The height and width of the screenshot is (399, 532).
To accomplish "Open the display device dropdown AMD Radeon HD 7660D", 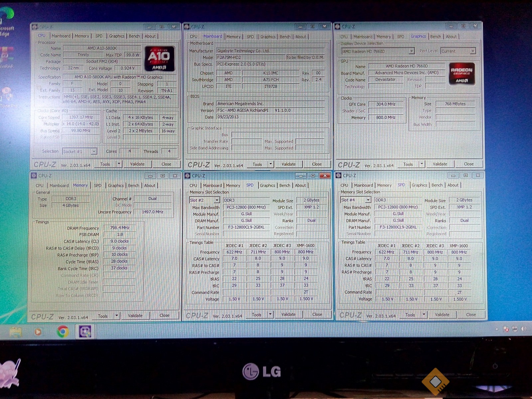I will (412, 51).
